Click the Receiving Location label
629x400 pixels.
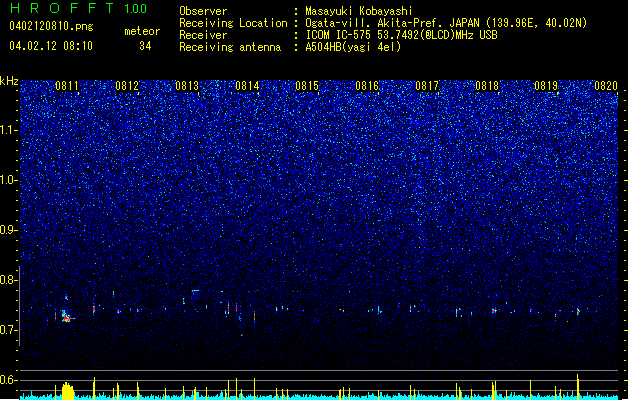click(233, 23)
